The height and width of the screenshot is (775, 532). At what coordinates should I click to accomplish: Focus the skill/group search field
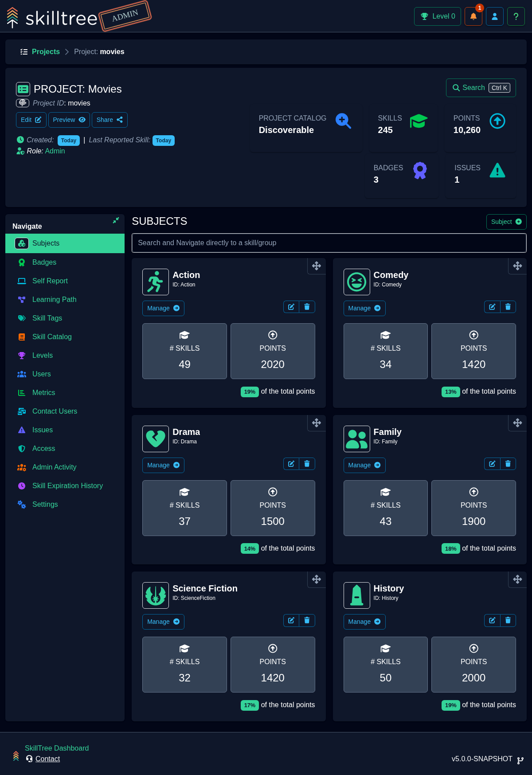pos(329,243)
